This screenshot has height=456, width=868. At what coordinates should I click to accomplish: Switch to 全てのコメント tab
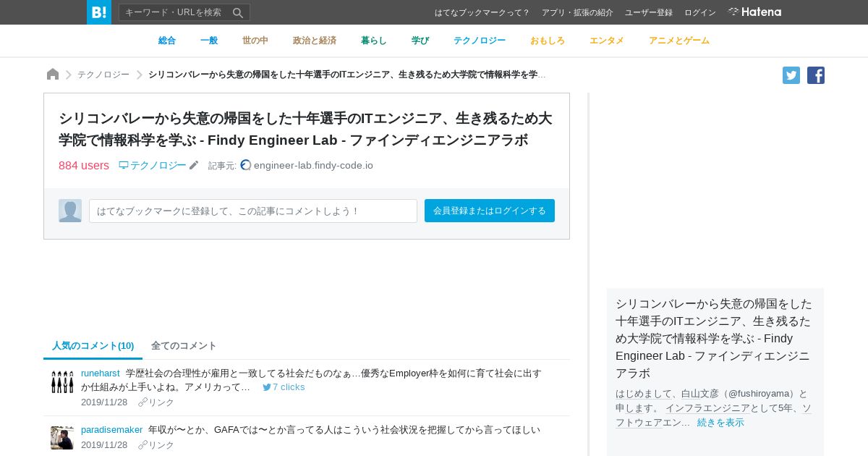(x=184, y=346)
